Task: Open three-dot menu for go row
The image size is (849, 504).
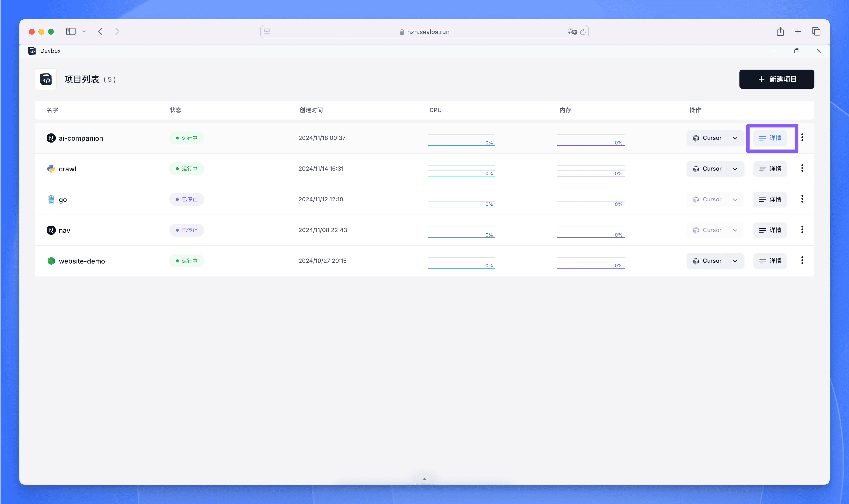Action: [x=802, y=199]
